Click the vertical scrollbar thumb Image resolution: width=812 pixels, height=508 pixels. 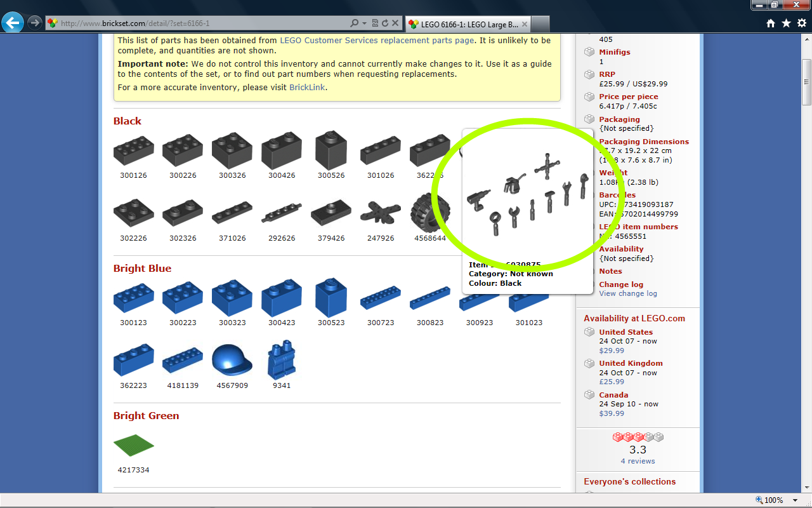(x=806, y=83)
